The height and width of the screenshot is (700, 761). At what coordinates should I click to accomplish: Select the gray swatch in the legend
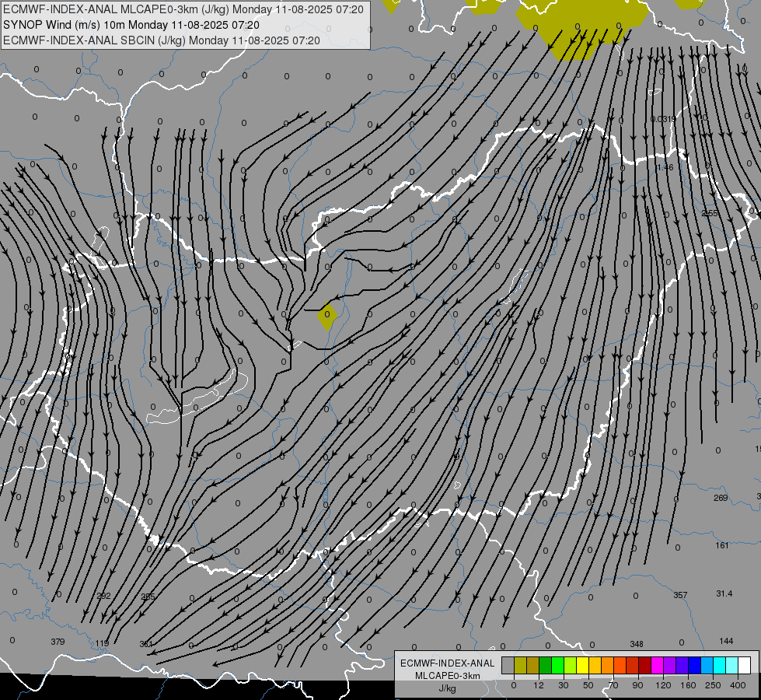(x=508, y=665)
